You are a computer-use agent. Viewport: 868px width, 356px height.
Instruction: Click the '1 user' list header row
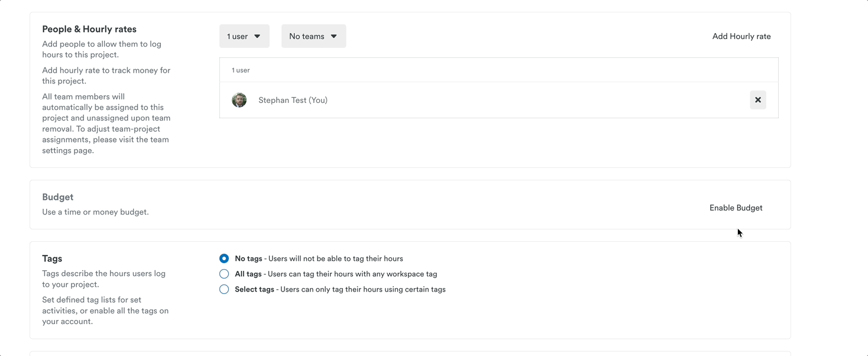[x=498, y=70]
